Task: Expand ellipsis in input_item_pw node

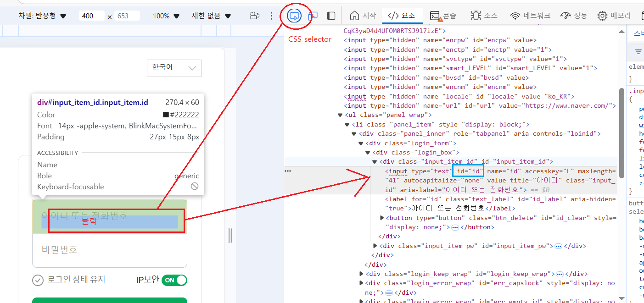Action: pos(558,246)
